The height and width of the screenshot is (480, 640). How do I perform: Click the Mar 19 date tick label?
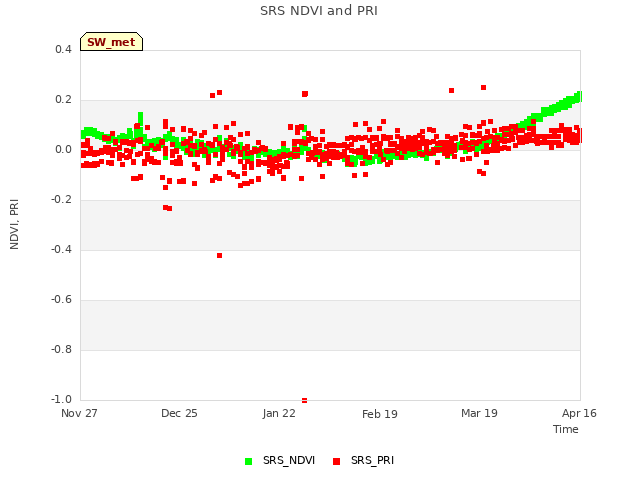pos(479,413)
